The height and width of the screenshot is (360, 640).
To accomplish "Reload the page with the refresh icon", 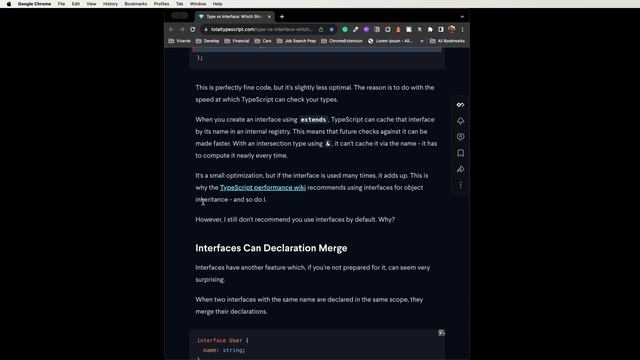I will pos(193,29).
